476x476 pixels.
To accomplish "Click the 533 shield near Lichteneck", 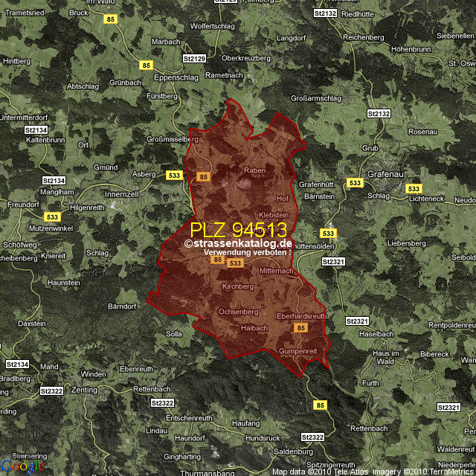I will coord(414,189).
